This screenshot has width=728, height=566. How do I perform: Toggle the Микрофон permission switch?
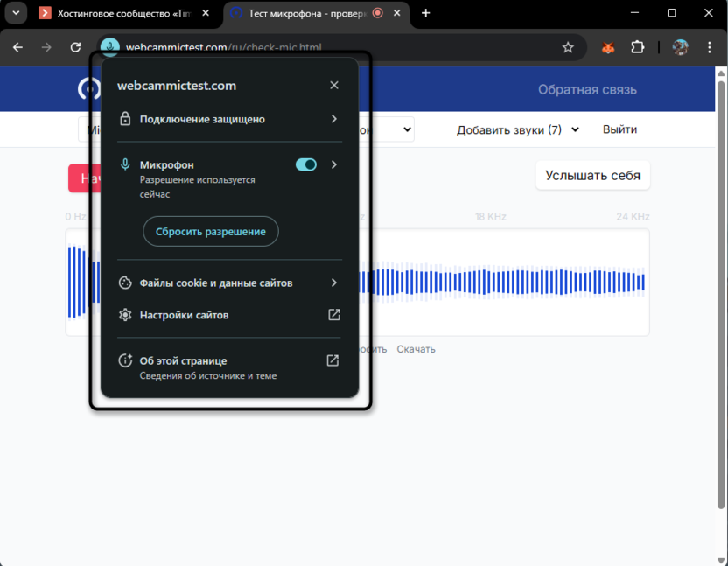306,164
